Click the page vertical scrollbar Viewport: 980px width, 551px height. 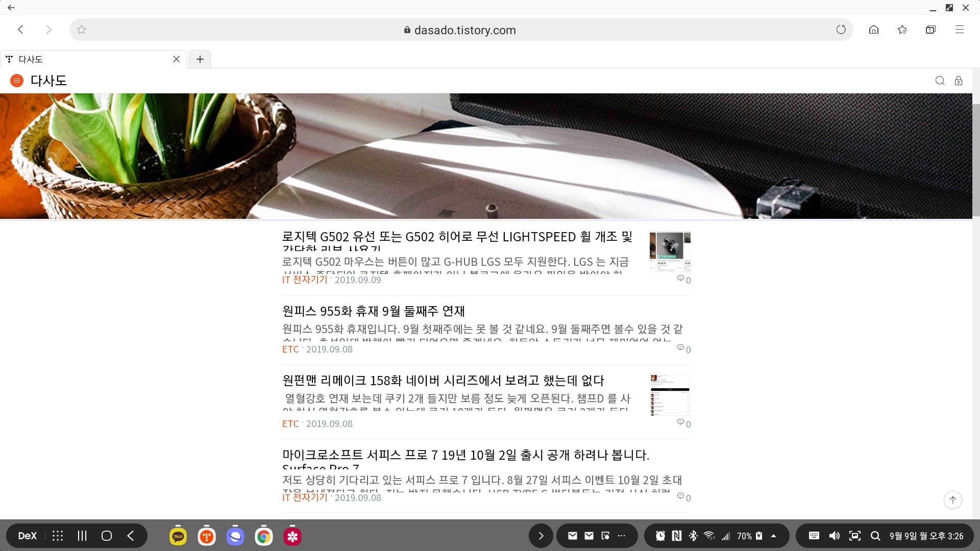tap(976, 161)
